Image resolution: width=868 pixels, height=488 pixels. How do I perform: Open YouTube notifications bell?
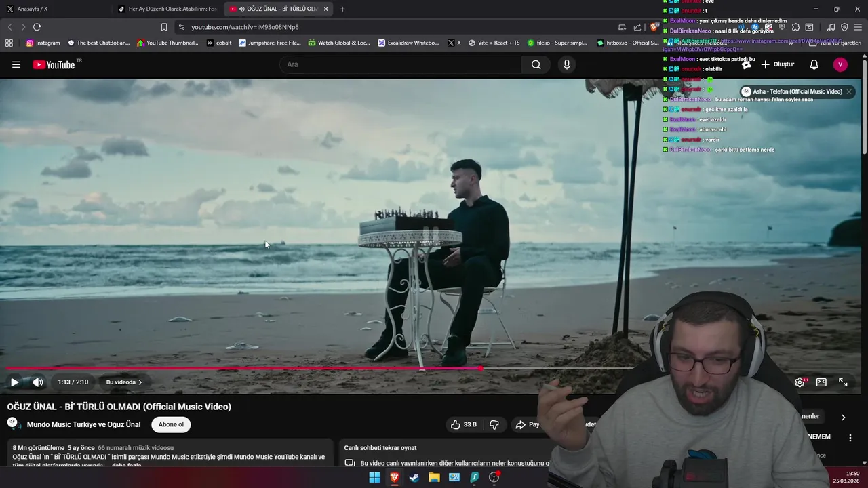[x=814, y=64]
